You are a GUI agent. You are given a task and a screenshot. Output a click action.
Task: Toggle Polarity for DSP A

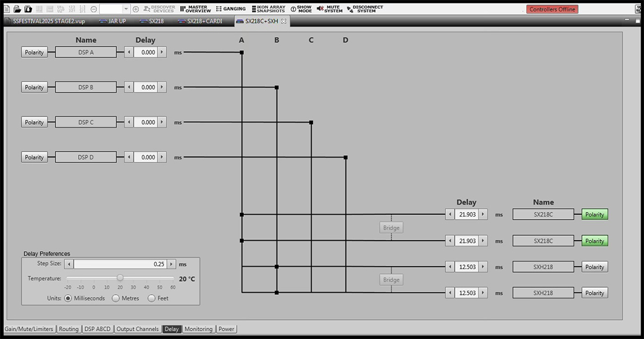point(34,53)
